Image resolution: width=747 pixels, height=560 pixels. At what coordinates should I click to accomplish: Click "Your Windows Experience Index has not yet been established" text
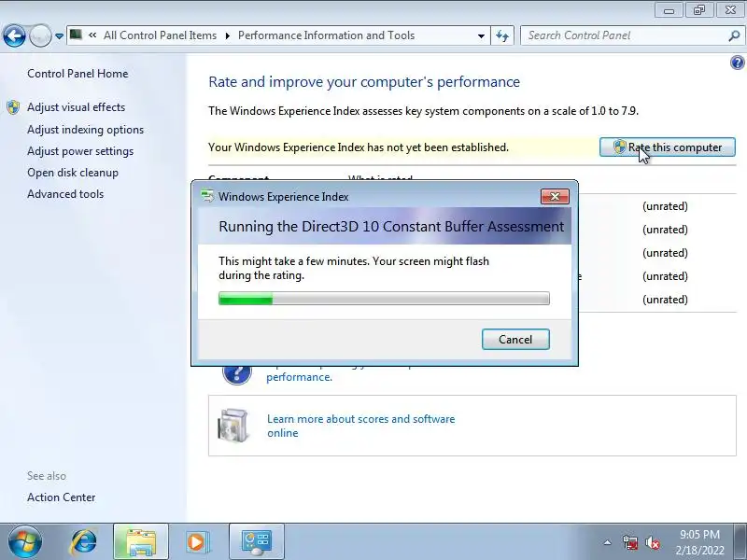coord(359,147)
